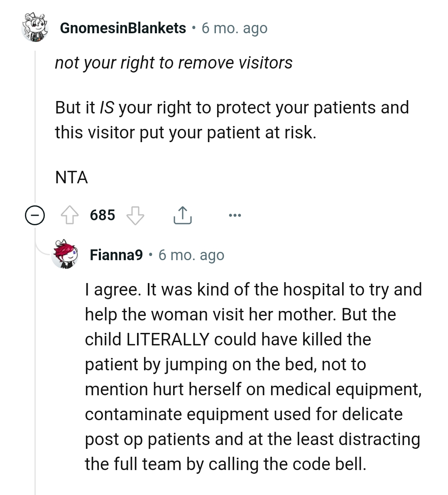Click the GnomesinBlankets '6 mo. ago' timestamp
The height and width of the screenshot is (495, 448).
235,28
